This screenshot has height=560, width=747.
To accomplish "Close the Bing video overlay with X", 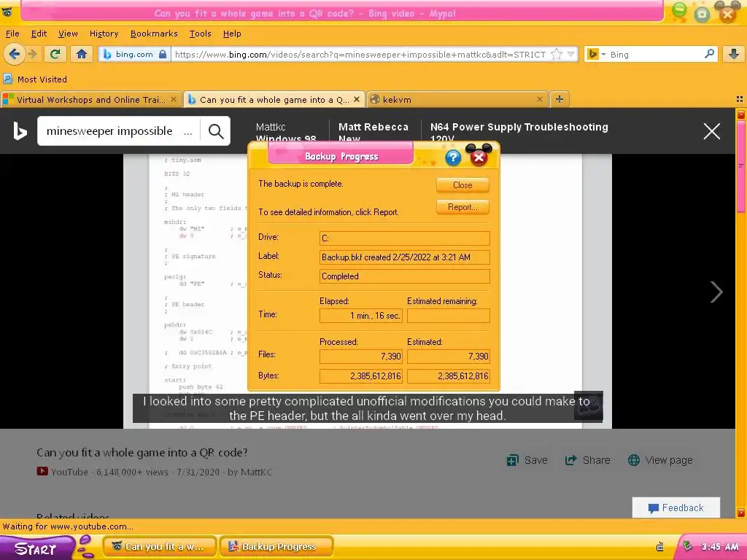I will point(712,131).
